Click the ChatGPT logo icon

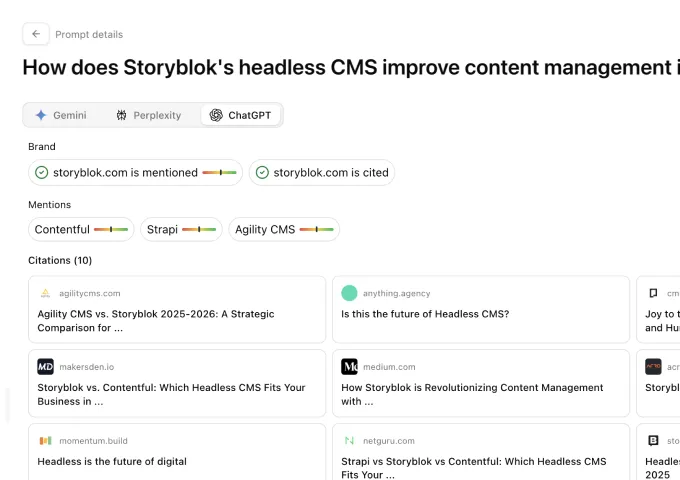point(216,115)
